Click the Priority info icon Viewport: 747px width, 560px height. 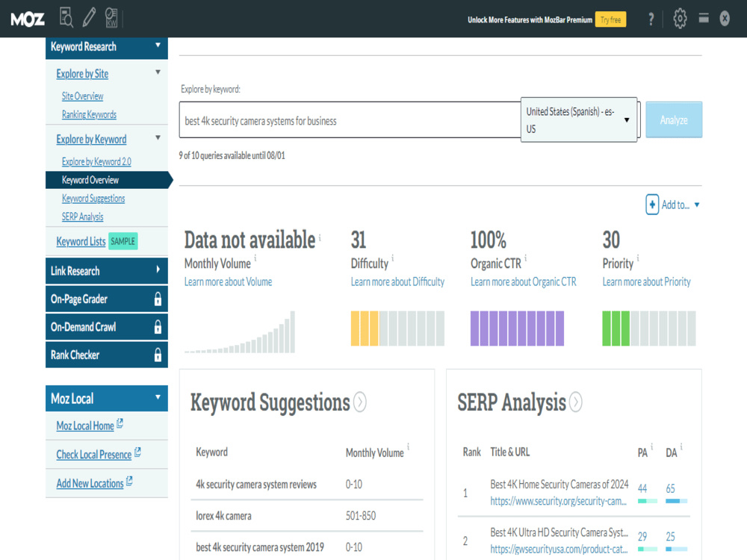pyautogui.click(x=638, y=257)
